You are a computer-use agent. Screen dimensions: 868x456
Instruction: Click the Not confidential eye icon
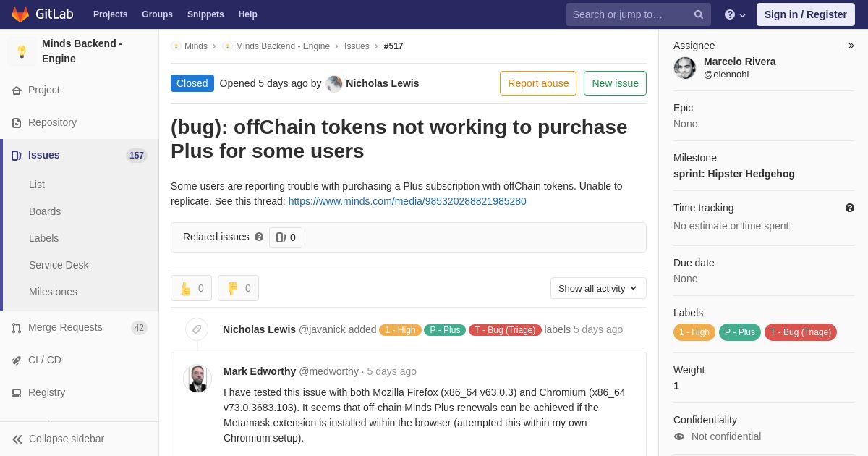click(x=679, y=436)
